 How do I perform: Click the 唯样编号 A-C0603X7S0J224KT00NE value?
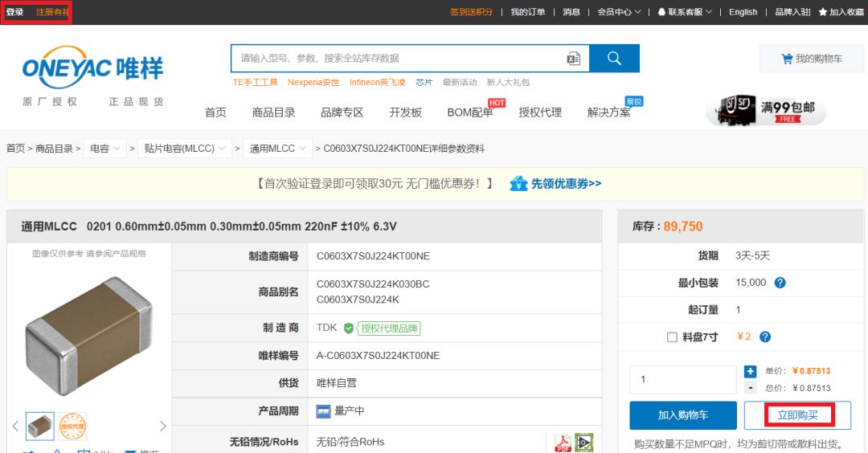click(x=378, y=356)
